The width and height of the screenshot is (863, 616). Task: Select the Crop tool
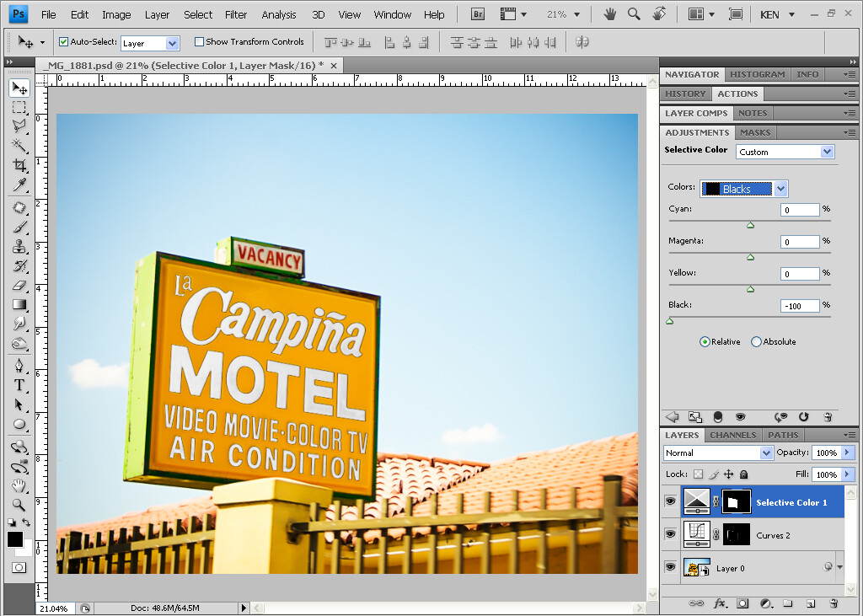(19, 164)
